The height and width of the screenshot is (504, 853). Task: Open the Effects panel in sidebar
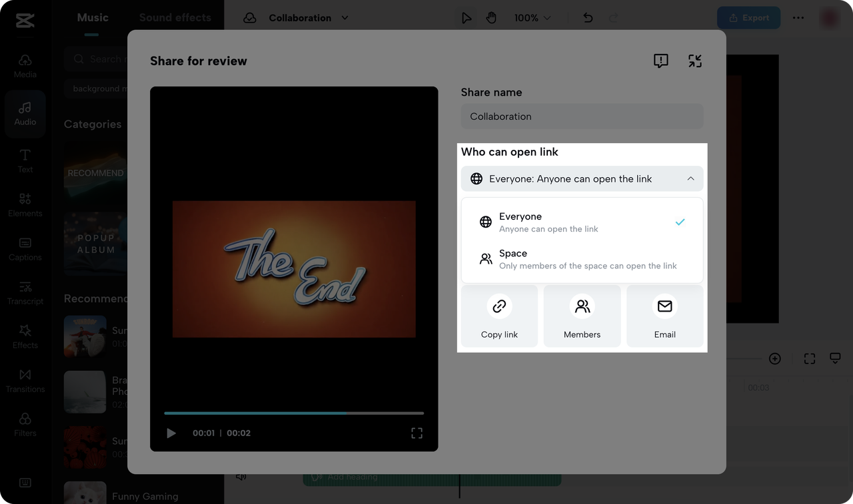pyautogui.click(x=25, y=337)
